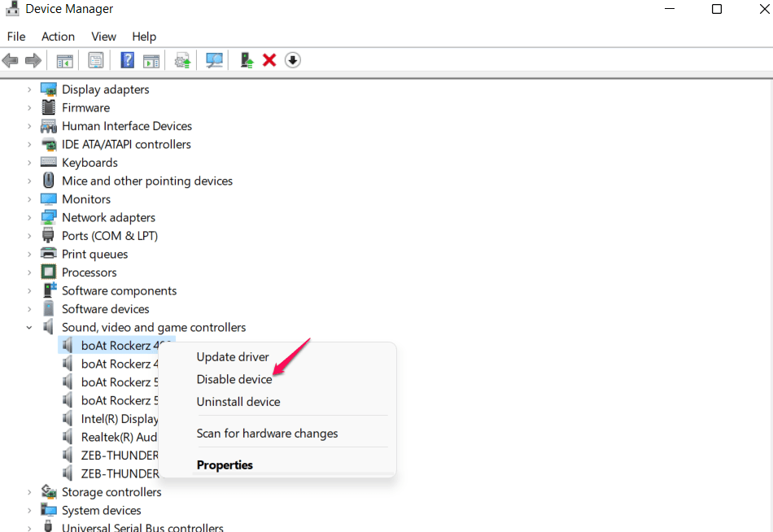
Task: Expand the Network adapters node
Action: point(29,217)
